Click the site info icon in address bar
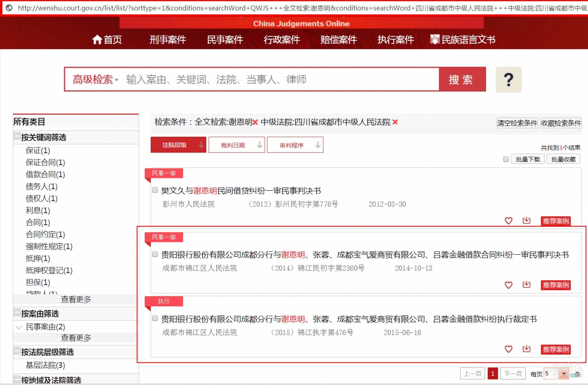 pyautogui.click(x=9, y=8)
